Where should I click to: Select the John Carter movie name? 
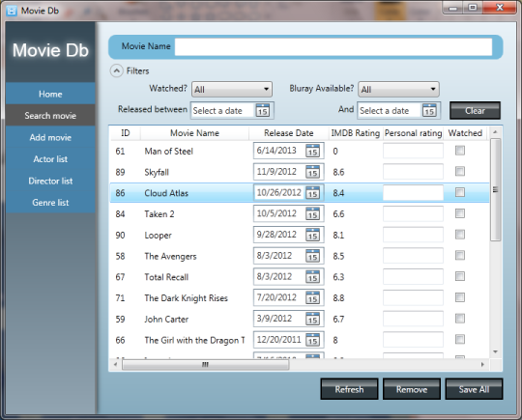tap(166, 320)
